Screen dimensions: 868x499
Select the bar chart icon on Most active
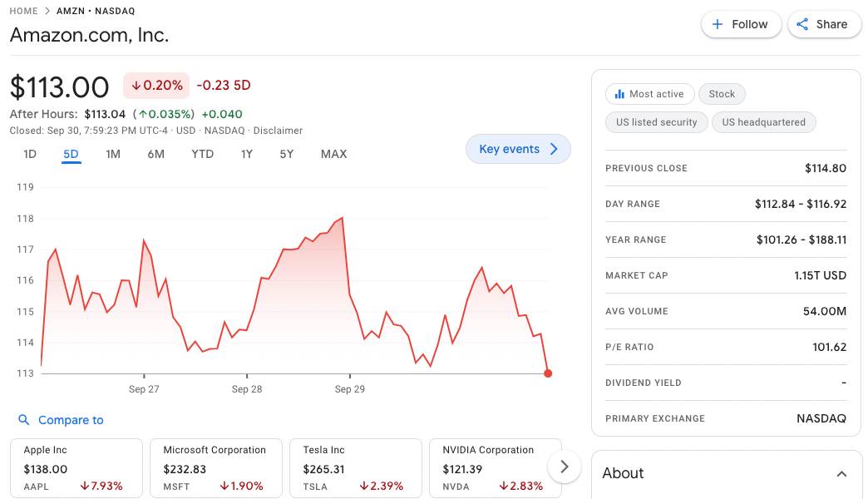pyautogui.click(x=619, y=94)
